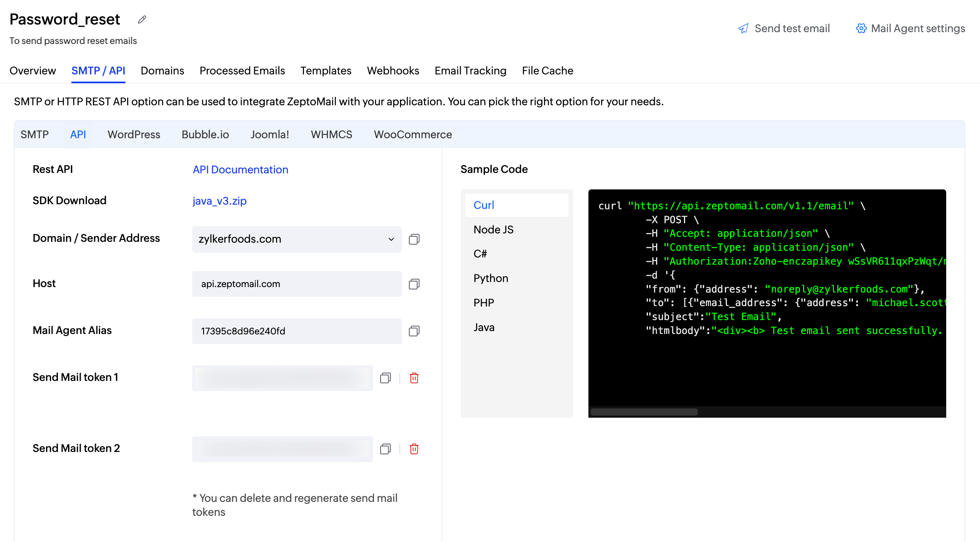The height and width of the screenshot is (542, 980).
Task: Copy the Mail Agent Alias value
Action: 414,331
